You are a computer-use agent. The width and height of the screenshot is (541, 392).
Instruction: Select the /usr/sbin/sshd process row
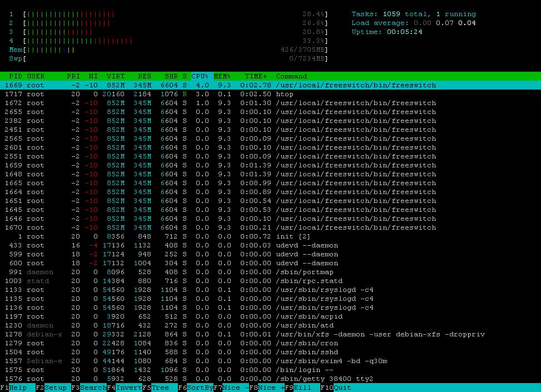pos(270,353)
